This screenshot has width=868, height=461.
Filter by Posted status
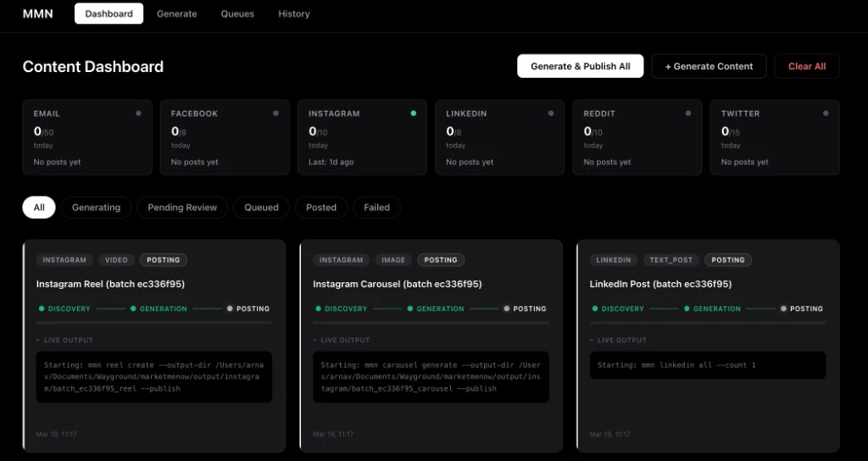(x=321, y=208)
